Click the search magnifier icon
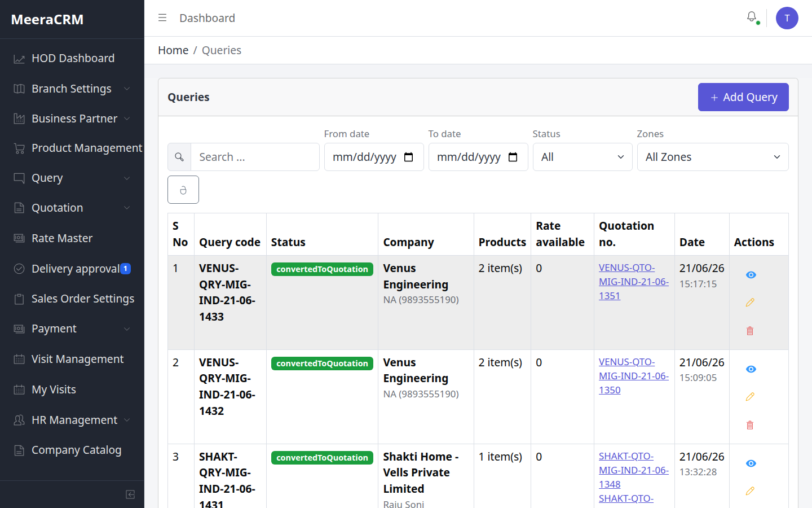This screenshot has height=508, width=812. point(179,157)
